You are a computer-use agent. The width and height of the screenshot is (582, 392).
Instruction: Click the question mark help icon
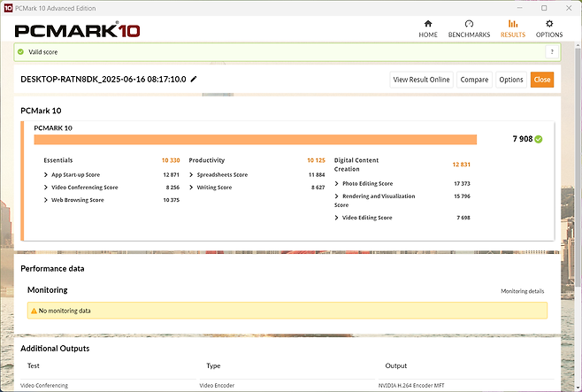click(x=551, y=52)
